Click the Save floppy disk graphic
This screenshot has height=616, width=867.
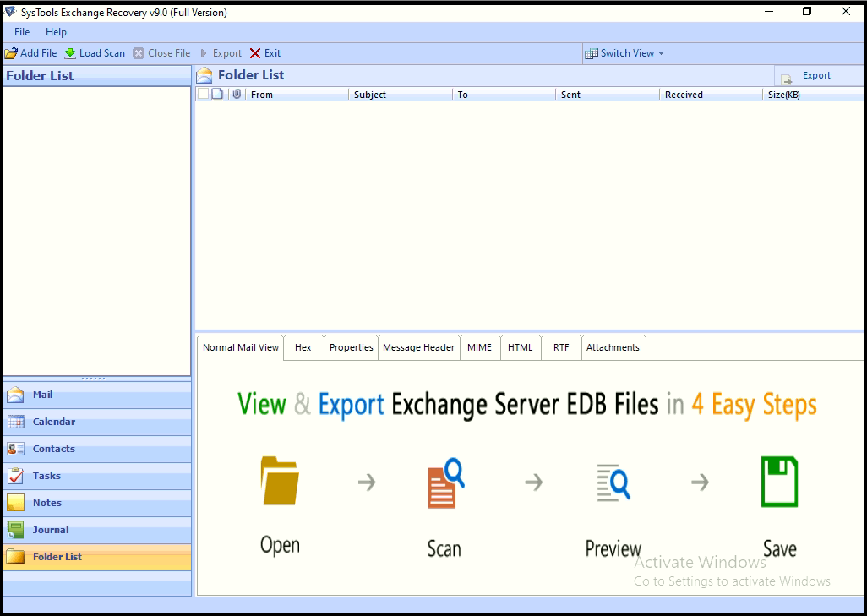(x=780, y=482)
